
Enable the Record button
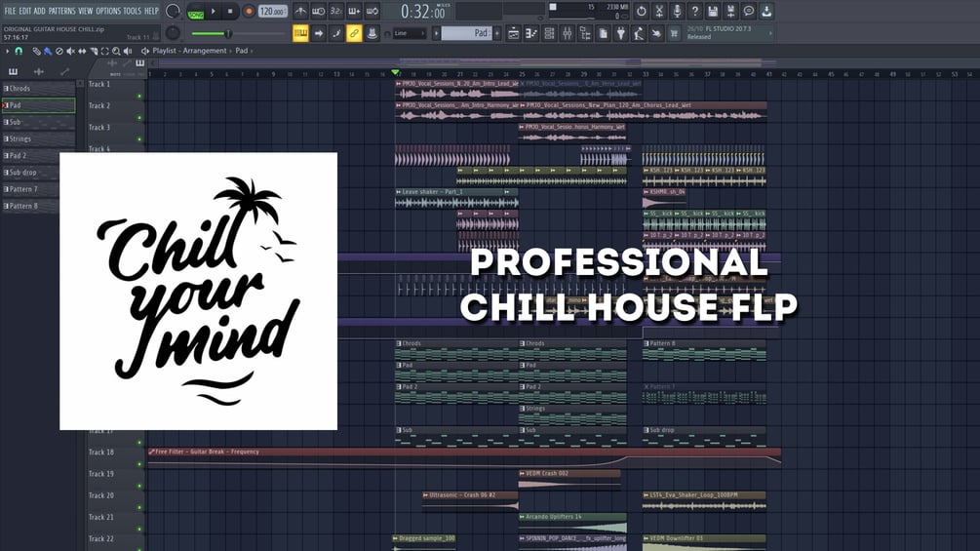(248, 12)
